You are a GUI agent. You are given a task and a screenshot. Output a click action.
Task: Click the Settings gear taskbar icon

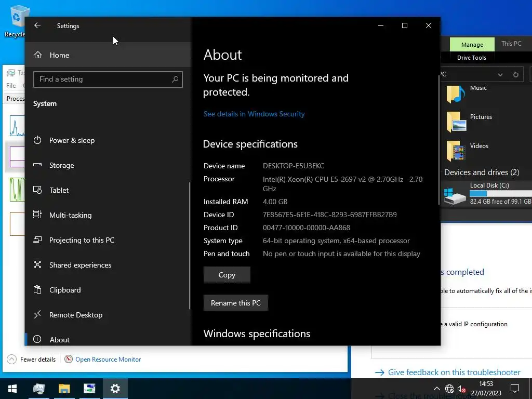click(x=115, y=389)
